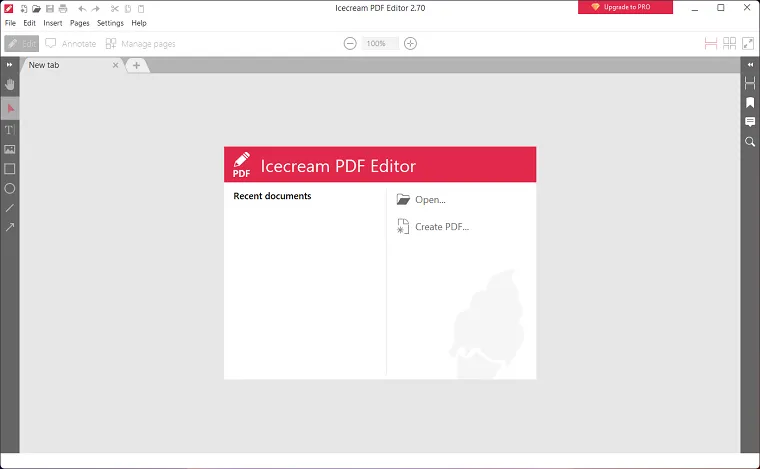Image resolution: width=760 pixels, height=469 pixels.
Task: Select the arrow Select tool
Action: (10, 109)
